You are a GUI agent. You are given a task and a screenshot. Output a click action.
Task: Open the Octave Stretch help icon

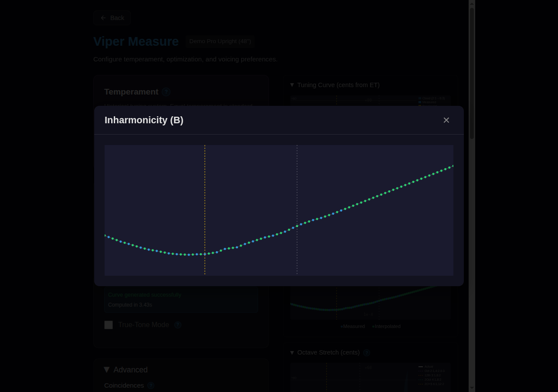tap(366, 353)
